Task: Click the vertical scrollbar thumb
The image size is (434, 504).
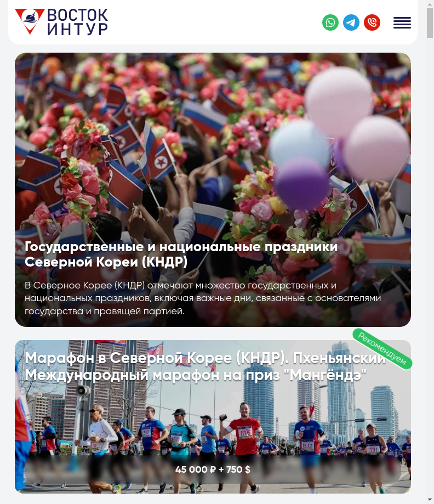Action: pos(430,23)
